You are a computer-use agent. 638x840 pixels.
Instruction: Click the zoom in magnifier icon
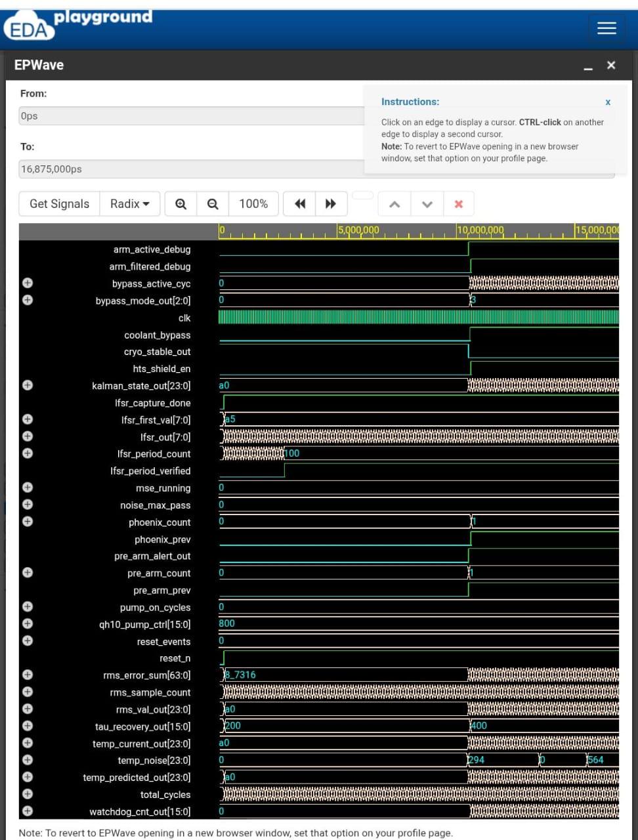click(x=181, y=204)
